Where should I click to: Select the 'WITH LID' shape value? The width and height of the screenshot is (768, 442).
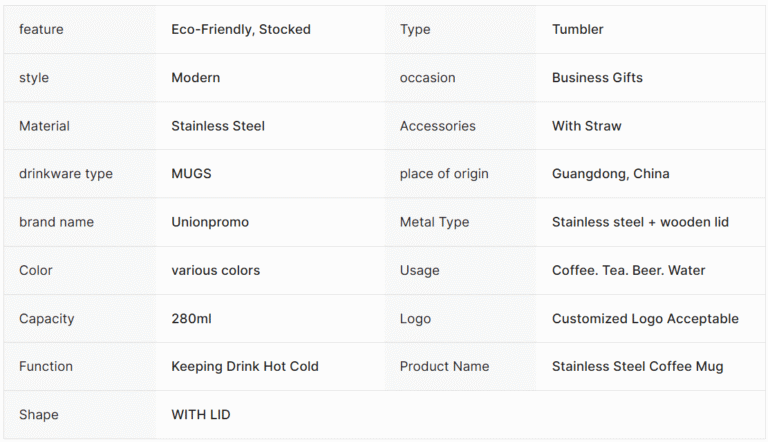pos(201,415)
